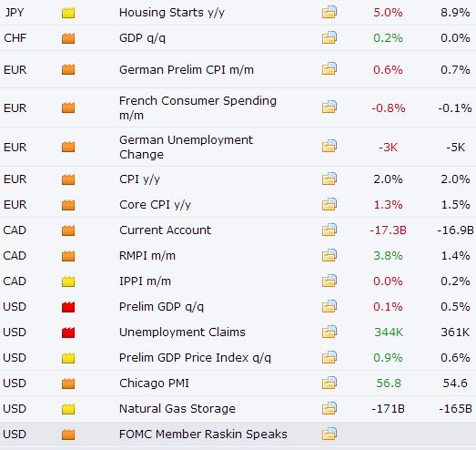This screenshot has height=450, width=476.
Task: Open detail folder for FOMC Member Raskin Speaks
Action: point(329,435)
